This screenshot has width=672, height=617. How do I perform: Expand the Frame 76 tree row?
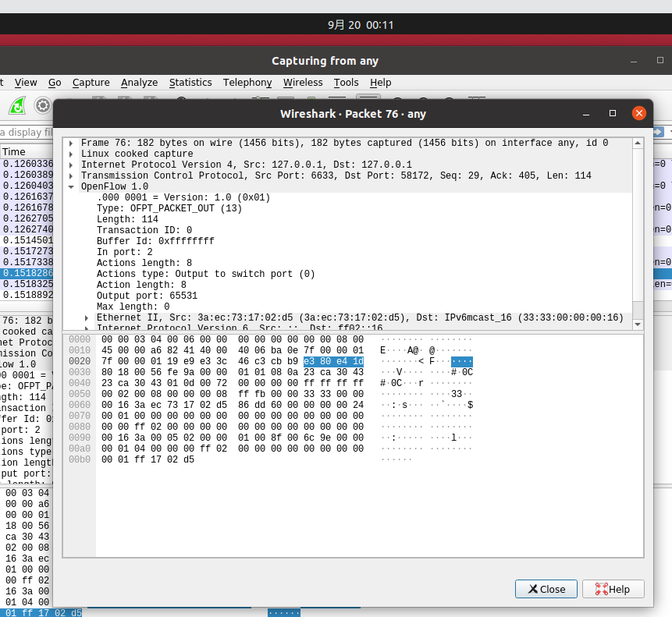pyautogui.click(x=71, y=143)
